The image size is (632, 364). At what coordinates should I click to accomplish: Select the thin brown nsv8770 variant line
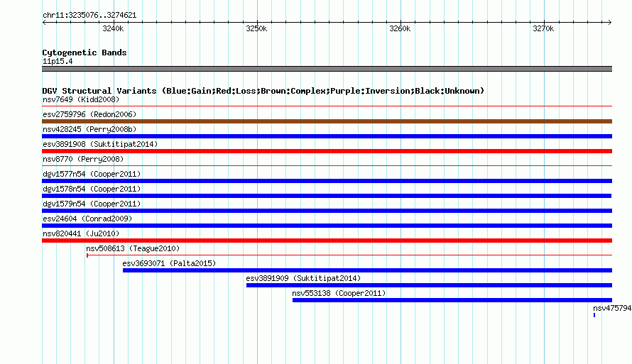point(327,165)
